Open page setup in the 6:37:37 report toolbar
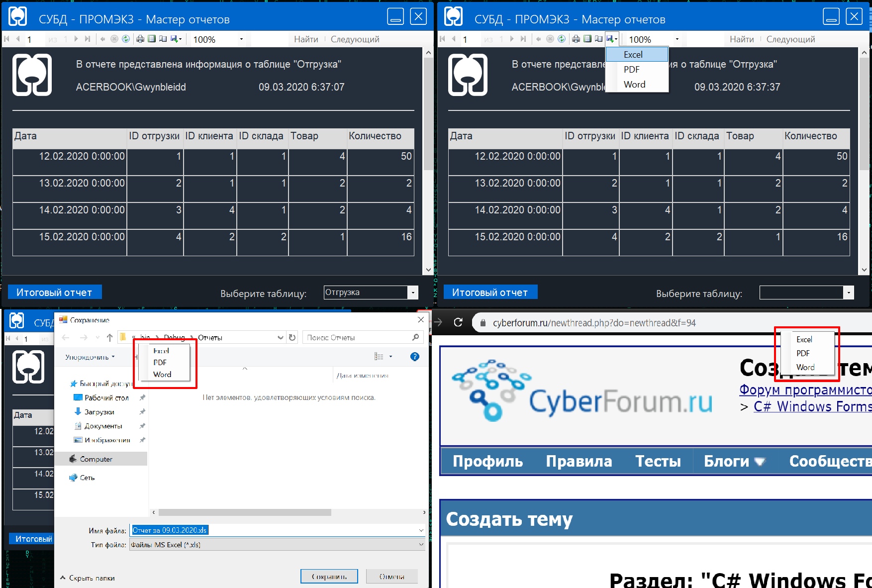The height and width of the screenshot is (588, 872). 599,39
